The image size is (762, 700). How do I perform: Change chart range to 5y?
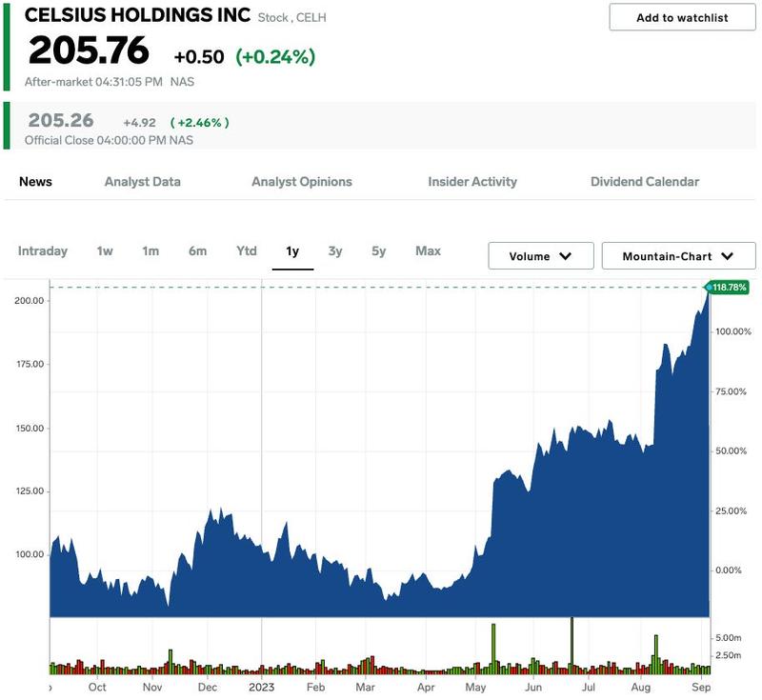tap(378, 251)
